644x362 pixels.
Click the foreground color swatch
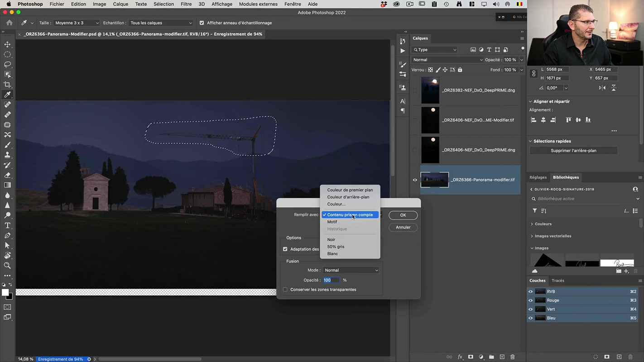(x=5, y=292)
